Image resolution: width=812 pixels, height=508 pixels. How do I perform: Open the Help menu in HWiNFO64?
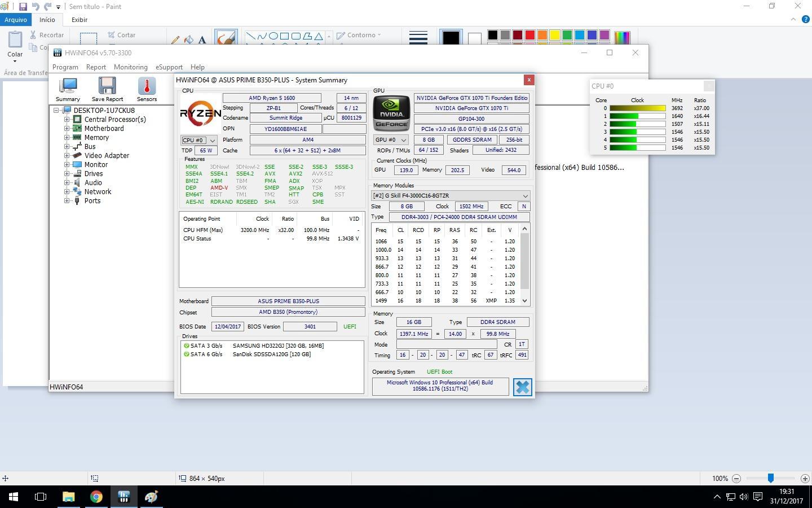pos(197,67)
